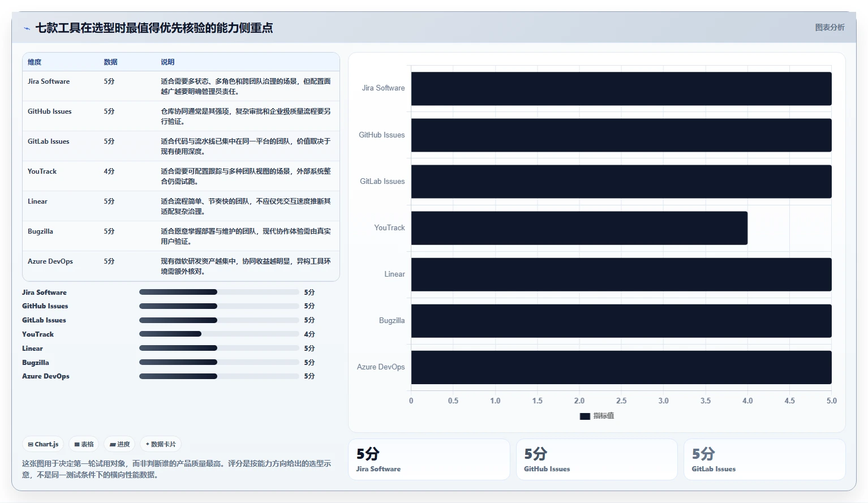
Task: Click the Jira Software progress bar
Action: [x=219, y=292]
